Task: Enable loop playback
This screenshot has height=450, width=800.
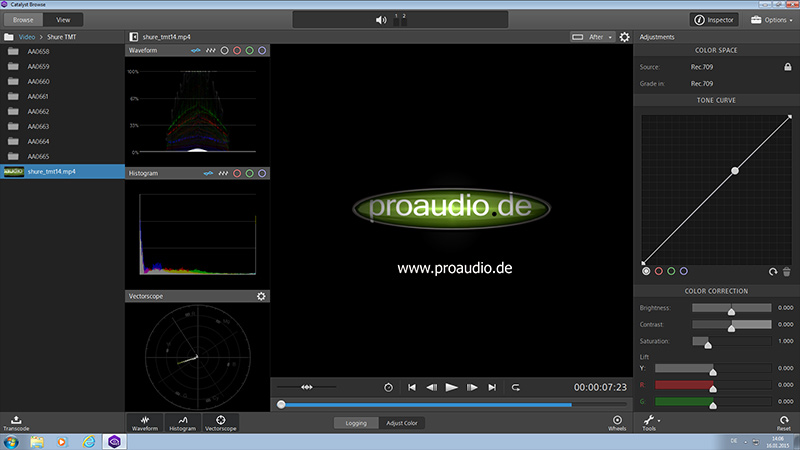Action: (x=516, y=387)
